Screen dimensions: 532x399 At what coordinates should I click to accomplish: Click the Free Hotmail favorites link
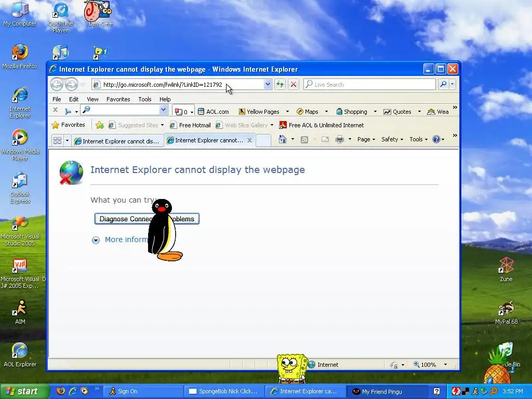pos(190,125)
